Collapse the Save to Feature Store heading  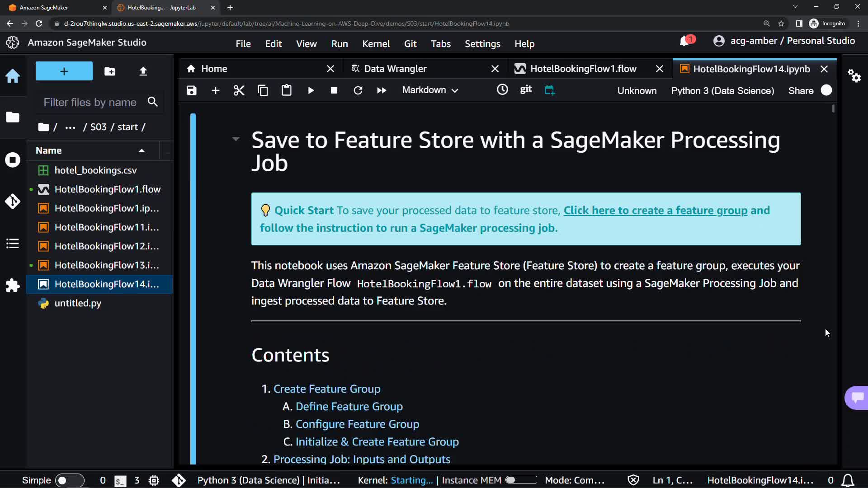tap(236, 139)
